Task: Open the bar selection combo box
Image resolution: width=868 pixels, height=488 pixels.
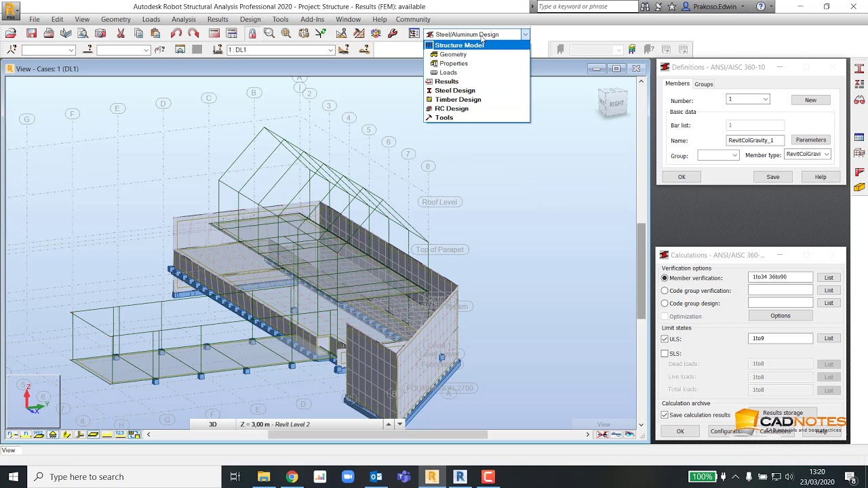Action: (123, 49)
